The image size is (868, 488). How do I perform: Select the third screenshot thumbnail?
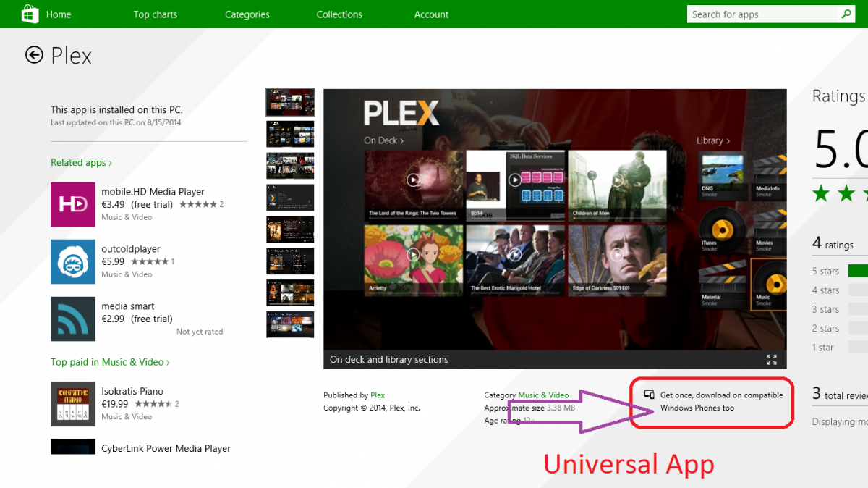click(x=290, y=166)
